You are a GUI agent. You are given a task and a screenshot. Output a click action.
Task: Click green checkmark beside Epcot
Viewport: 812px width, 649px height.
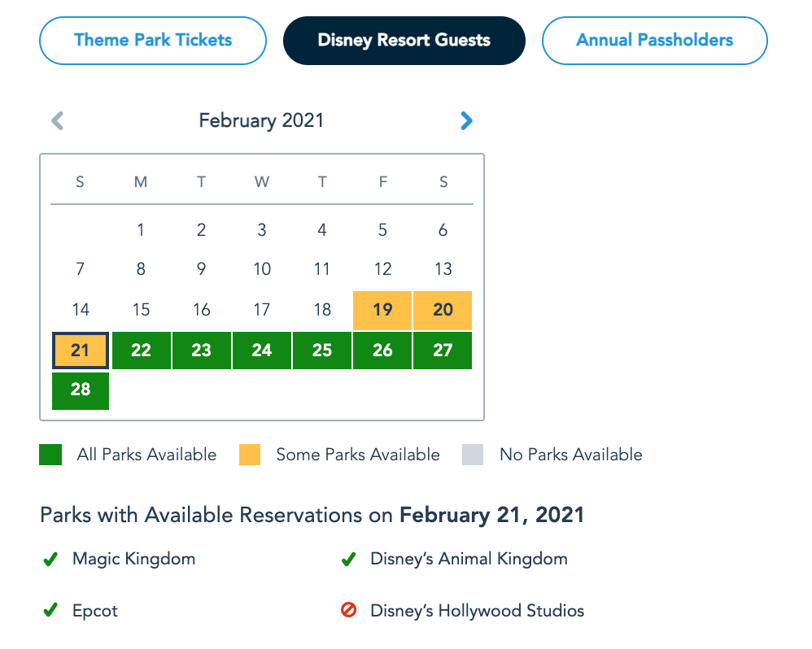click(x=50, y=611)
